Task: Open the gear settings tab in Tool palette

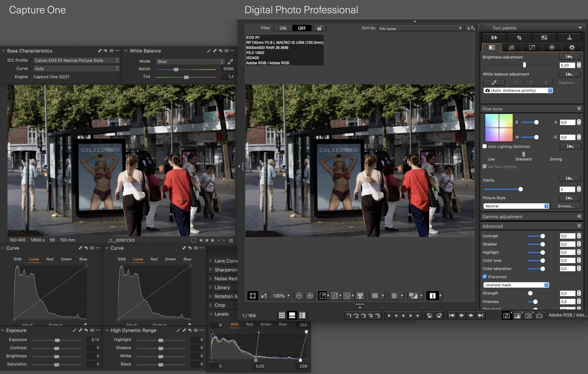Action: (572, 47)
